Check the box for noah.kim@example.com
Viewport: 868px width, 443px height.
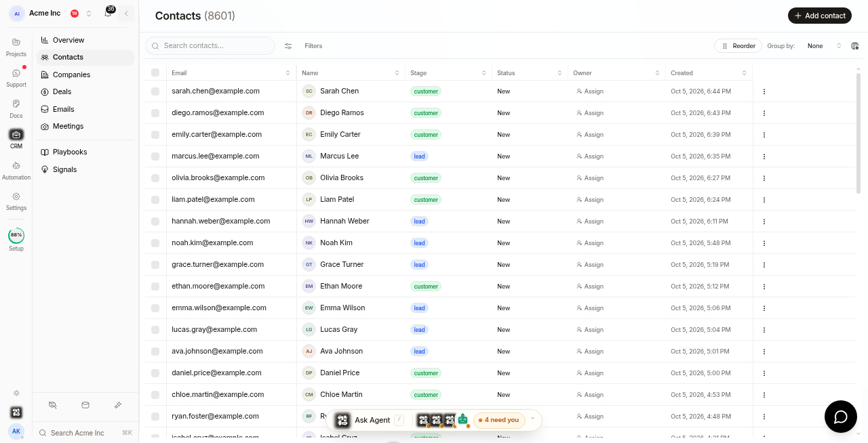155,243
